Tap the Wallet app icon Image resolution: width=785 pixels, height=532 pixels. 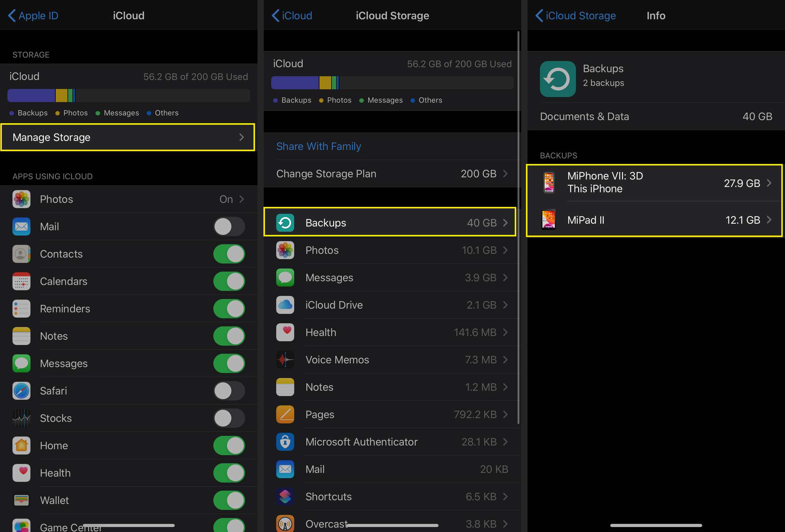(21, 501)
